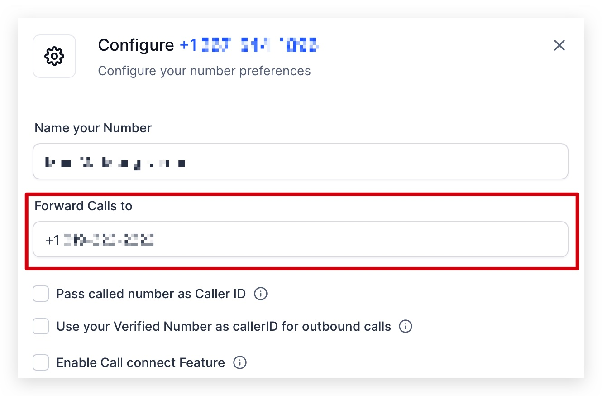This screenshot has height=396, width=602.
Task: Open info icon beside Verified Number option
Action: tap(405, 326)
